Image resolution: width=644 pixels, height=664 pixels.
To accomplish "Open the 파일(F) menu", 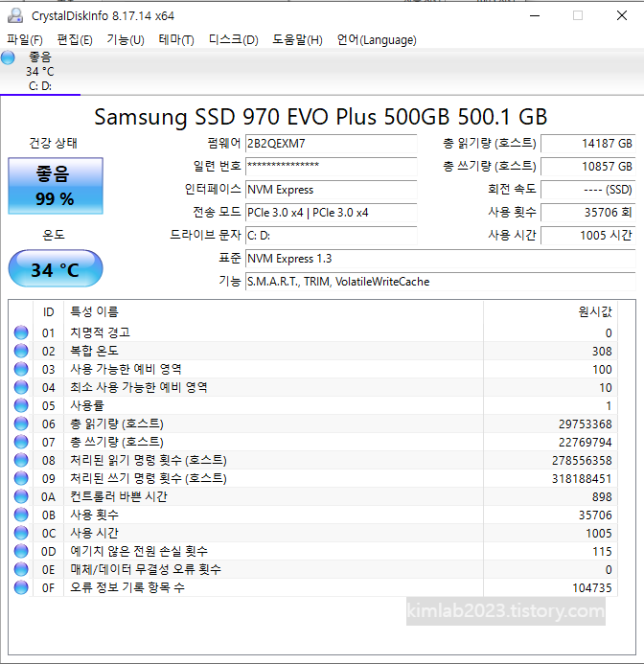I will (25, 40).
